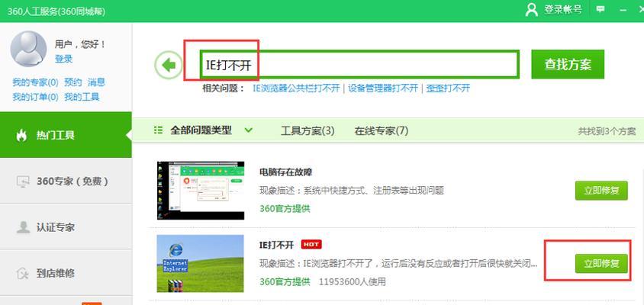Click the login account person icon
The image size is (644, 305).
(x=532, y=10)
